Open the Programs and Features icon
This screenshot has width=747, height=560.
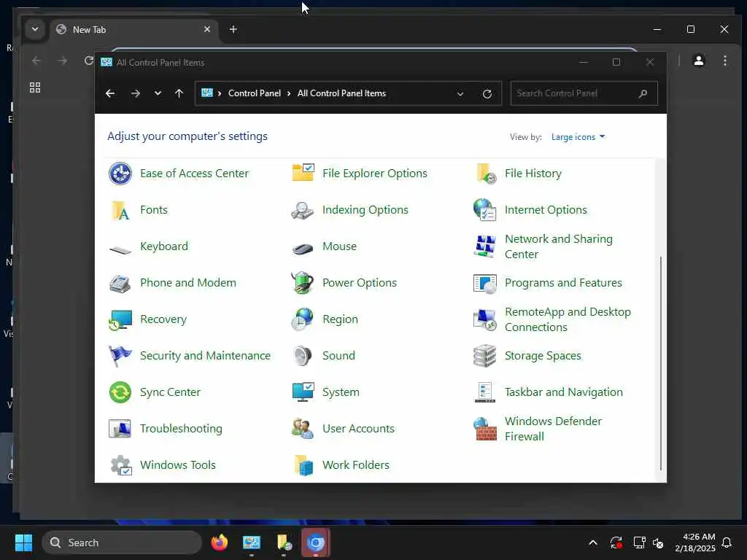click(485, 283)
